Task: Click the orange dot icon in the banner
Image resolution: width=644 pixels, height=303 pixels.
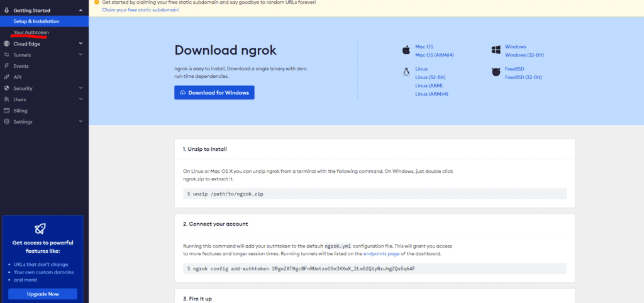Action: click(96, 2)
